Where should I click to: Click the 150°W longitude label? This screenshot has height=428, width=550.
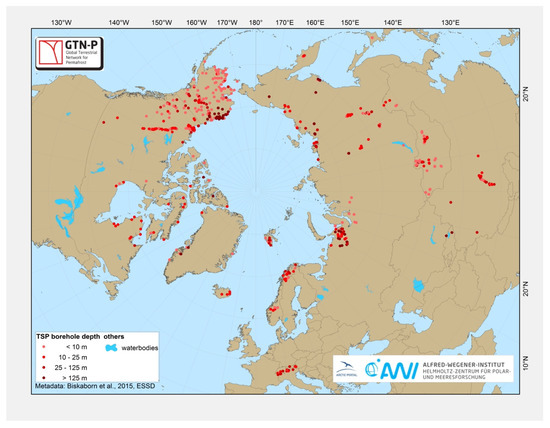tap(162, 23)
